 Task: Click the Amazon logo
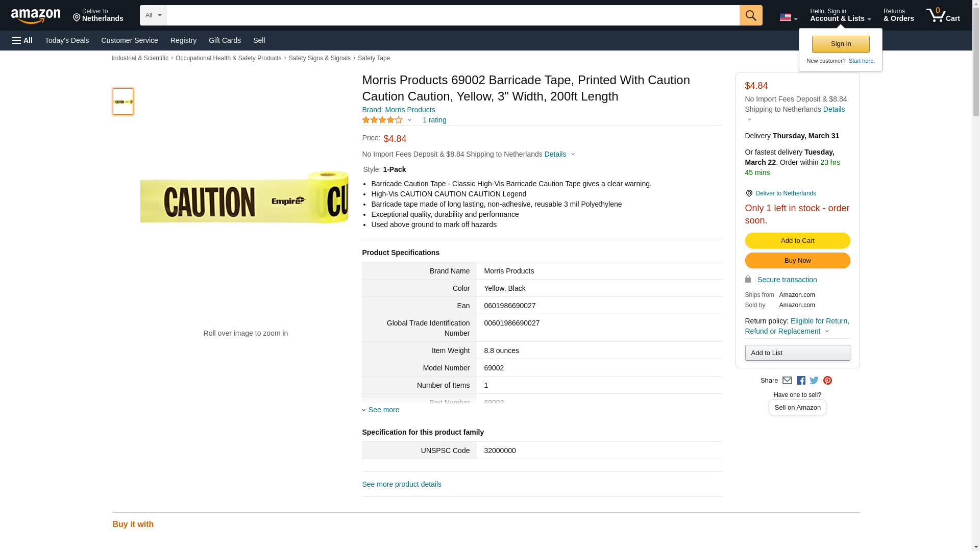click(36, 16)
